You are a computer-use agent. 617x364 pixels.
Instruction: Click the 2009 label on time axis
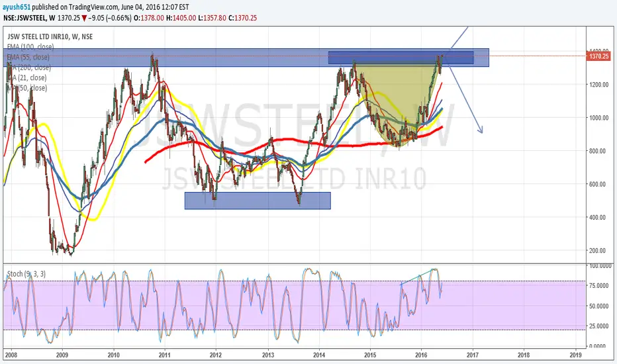click(62, 355)
